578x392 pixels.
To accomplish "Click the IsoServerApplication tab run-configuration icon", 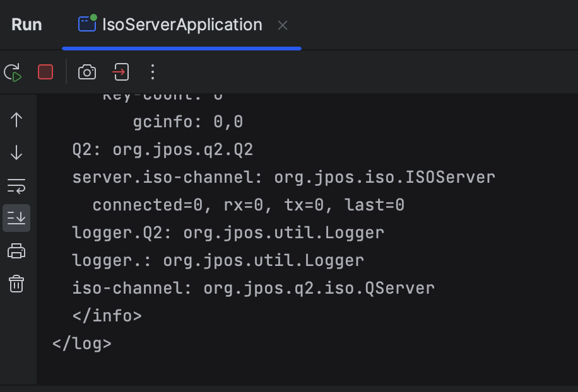I will (x=87, y=23).
